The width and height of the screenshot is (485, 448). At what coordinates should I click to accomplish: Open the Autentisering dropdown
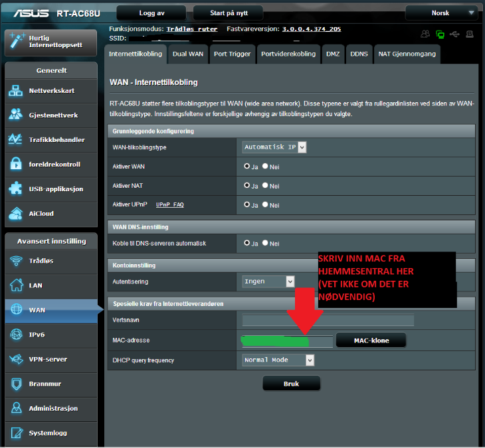click(x=268, y=281)
